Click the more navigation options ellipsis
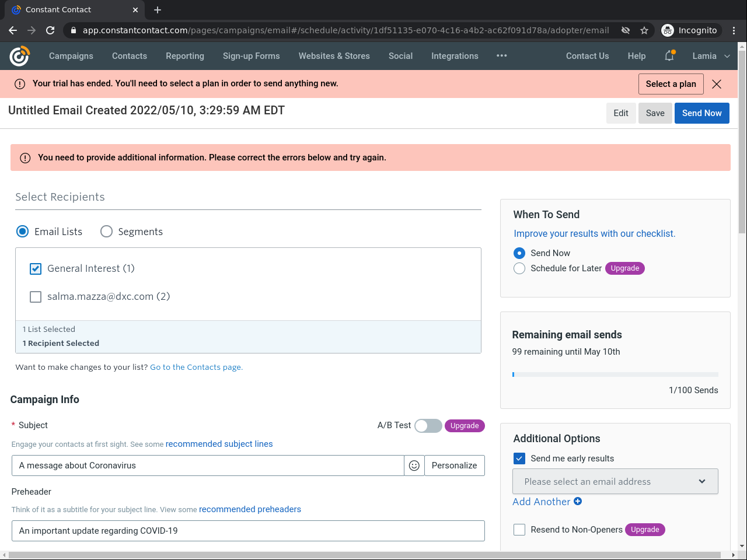Screen dimensions: 747x560 502,56
